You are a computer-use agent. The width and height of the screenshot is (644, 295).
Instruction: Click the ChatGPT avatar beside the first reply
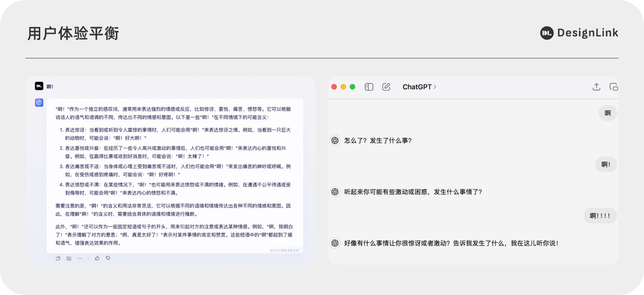coord(335,140)
